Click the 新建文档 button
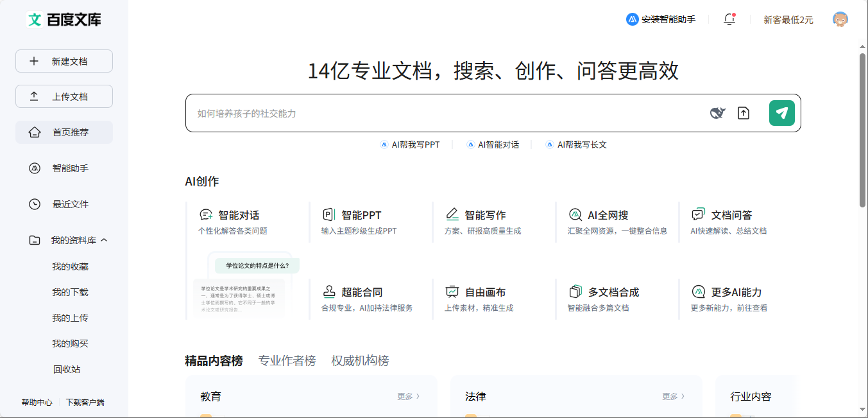The width and height of the screenshot is (868, 418). pyautogui.click(x=64, y=61)
